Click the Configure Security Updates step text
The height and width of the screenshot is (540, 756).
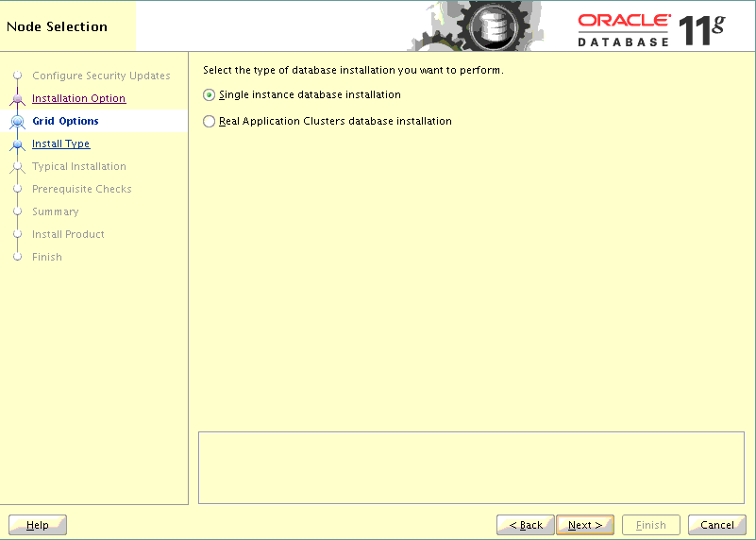(101, 76)
